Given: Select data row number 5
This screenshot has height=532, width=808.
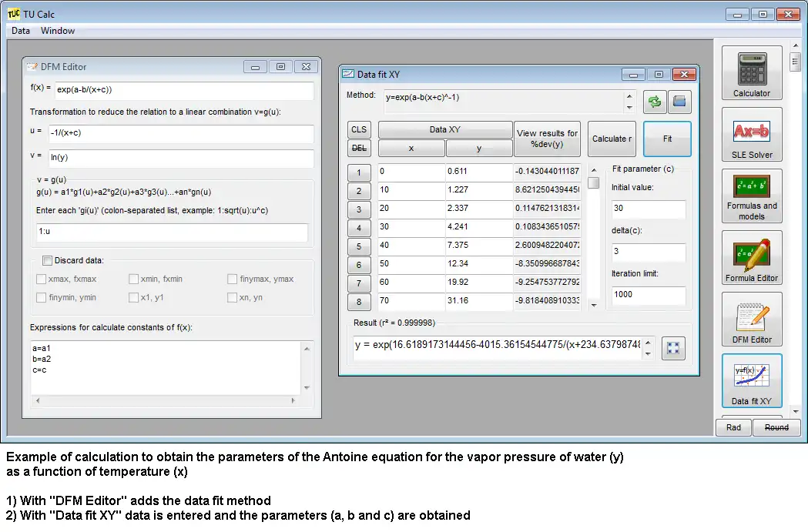Looking at the screenshot, I should (359, 246).
